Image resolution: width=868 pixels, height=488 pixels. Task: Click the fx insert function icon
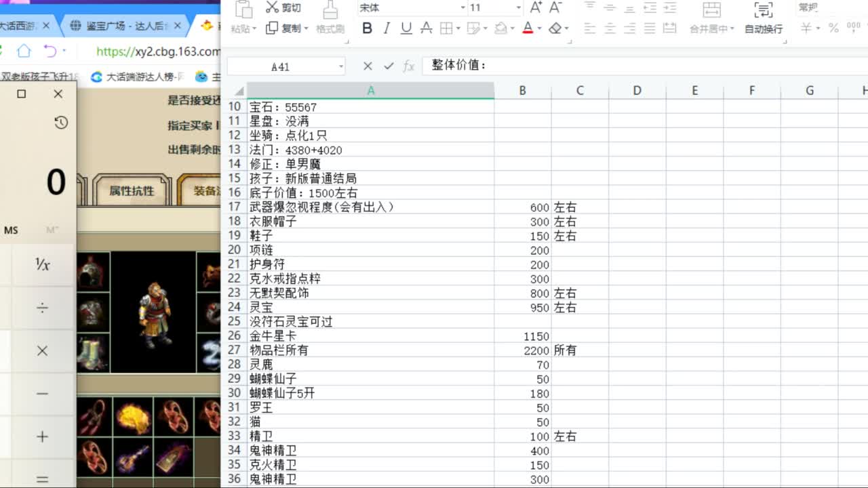[x=408, y=66]
